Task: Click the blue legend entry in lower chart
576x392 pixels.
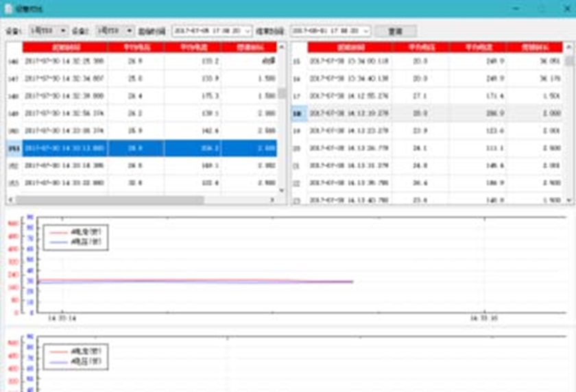Action: pyautogui.click(x=75, y=360)
